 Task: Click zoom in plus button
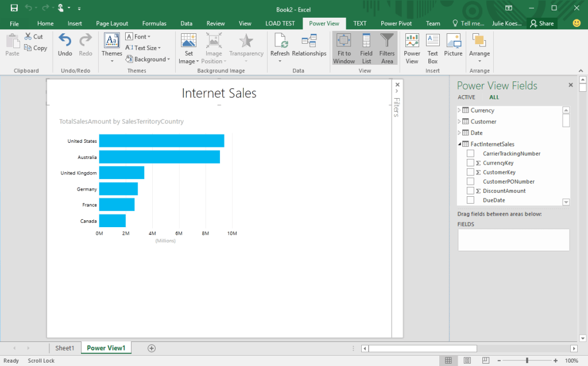(555, 360)
